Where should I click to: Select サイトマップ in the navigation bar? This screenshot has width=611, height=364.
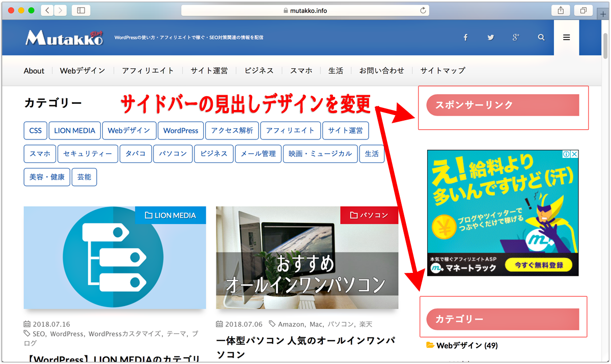[442, 71]
